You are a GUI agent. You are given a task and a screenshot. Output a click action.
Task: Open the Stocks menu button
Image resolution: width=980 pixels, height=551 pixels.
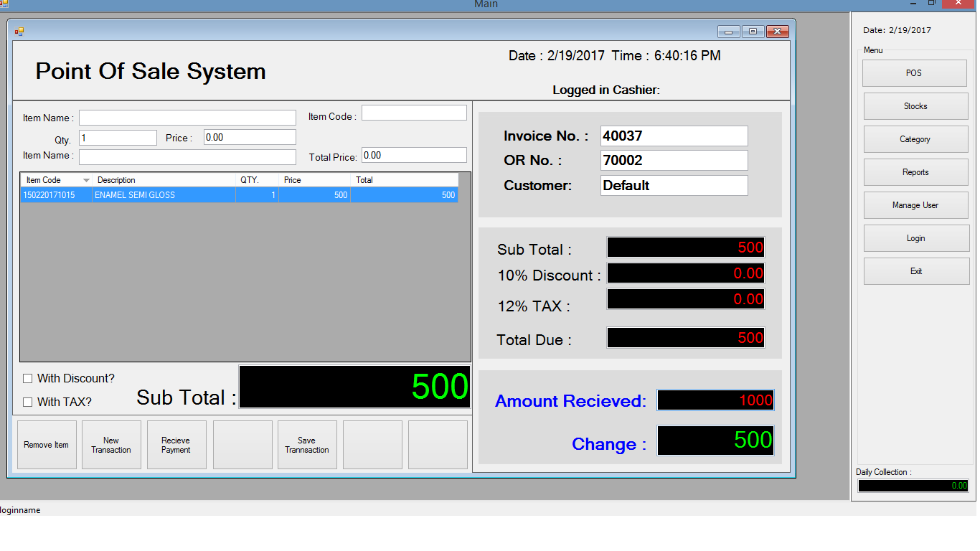pos(915,106)
